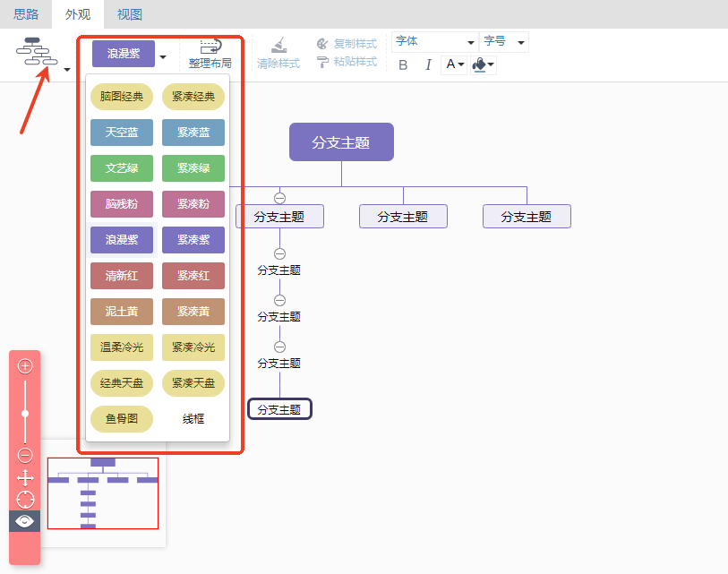The height and width of the screenshot is (574, 728).
Task: Choose the 紧凑天盘 theme
Action: pyautogui.click(x=193, y=383)
